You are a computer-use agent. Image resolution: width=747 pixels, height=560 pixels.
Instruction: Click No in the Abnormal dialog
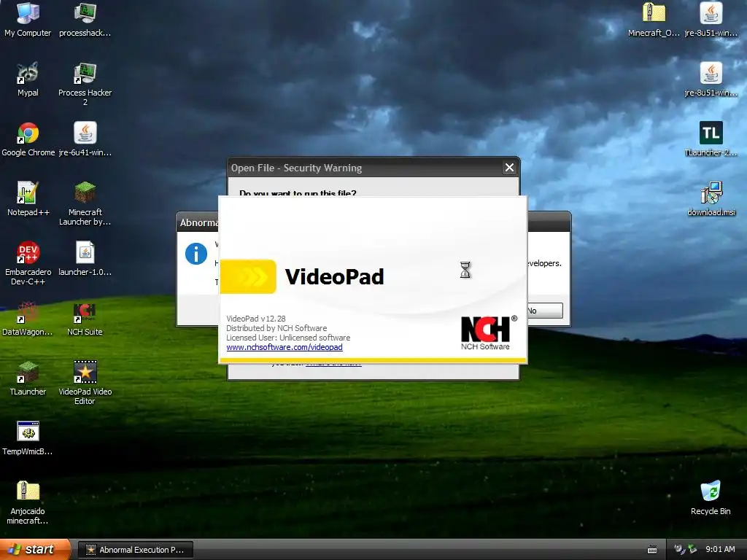545,311
